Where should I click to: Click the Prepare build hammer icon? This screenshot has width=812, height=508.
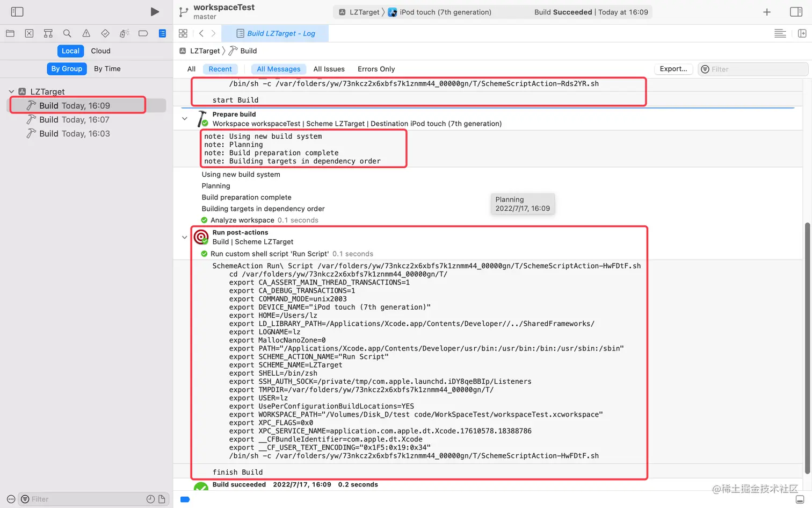click(x=202, y=119)
